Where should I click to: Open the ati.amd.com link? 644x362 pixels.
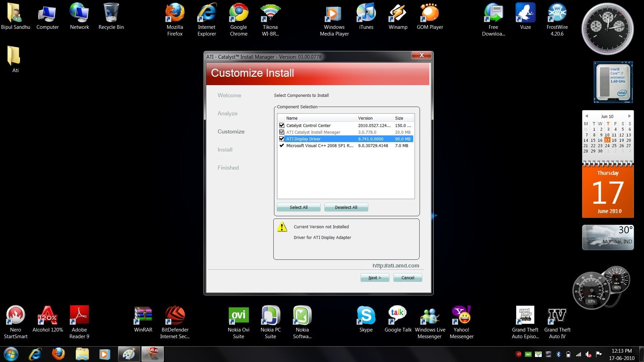tap(396, 265)
